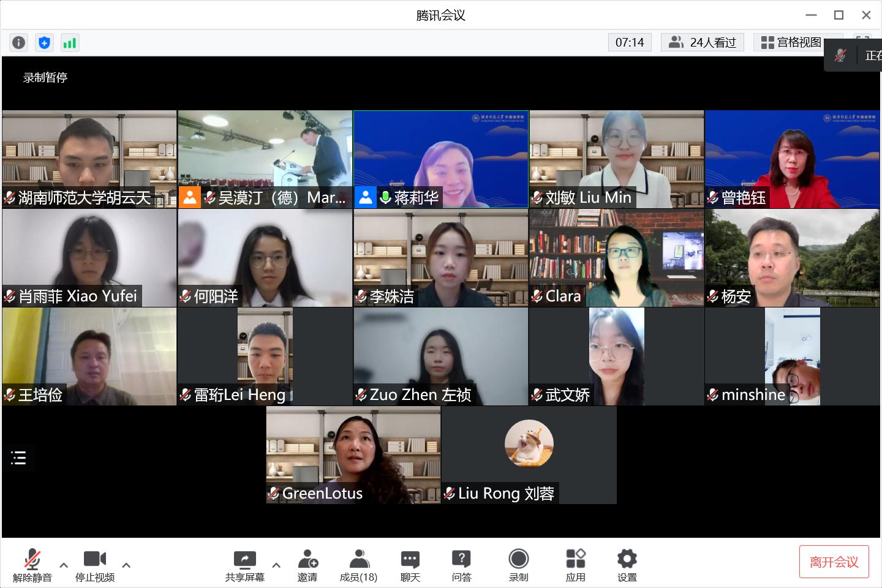This screenshot has height=588, width=882.
Task: Click Leave Meeting (离开会议) button
Action: (x=834, y=562)
